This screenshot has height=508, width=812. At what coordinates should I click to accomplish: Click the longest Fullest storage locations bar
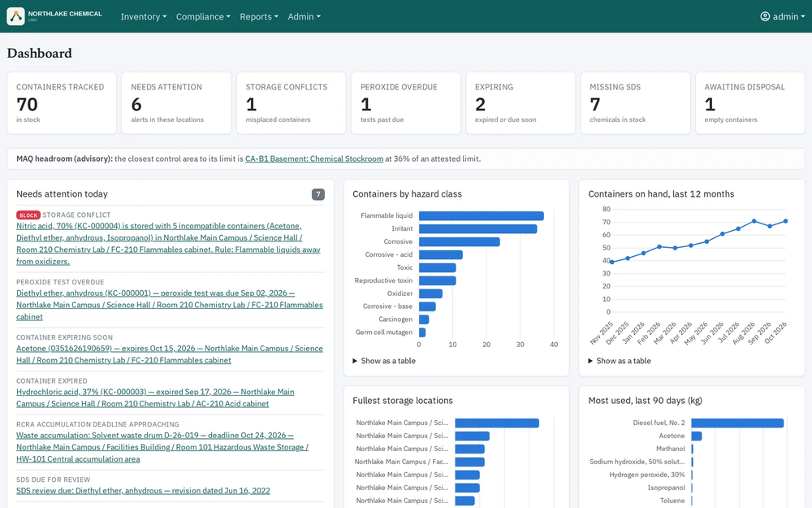coord(497,423)
